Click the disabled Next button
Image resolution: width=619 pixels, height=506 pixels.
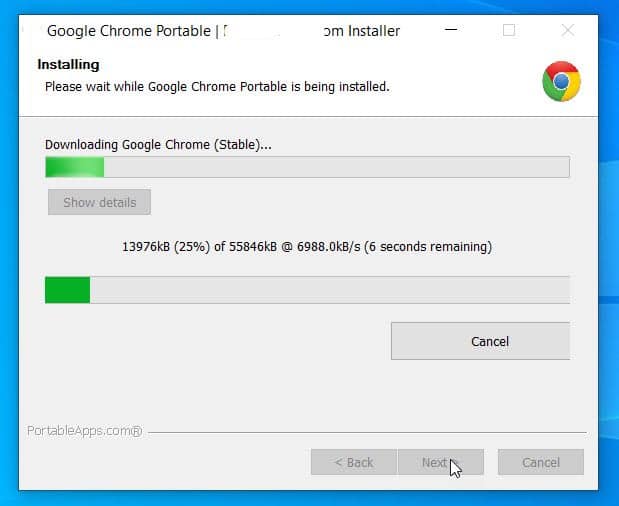(441, 462)
